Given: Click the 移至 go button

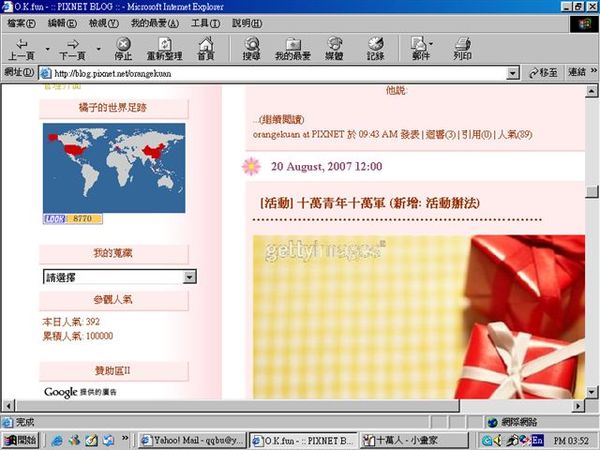Looking at the screenshot, I should 543,73.
